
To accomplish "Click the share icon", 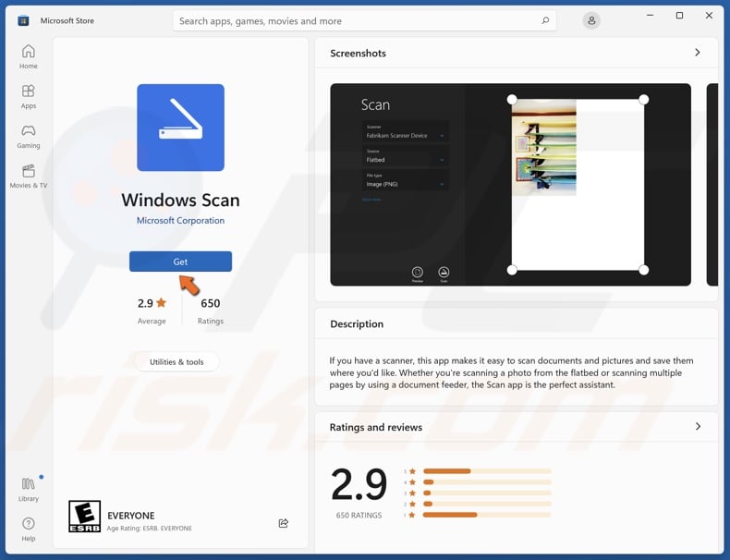I will pos(284,523).
